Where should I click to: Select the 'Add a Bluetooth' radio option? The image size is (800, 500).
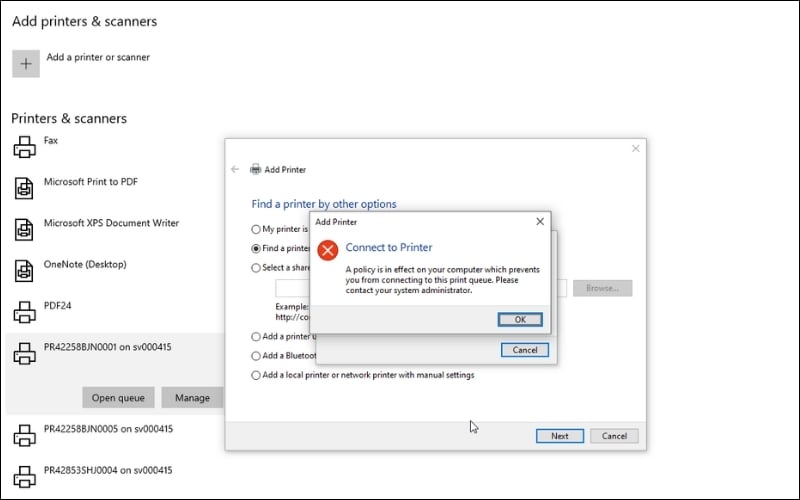[x=256, y=356]
